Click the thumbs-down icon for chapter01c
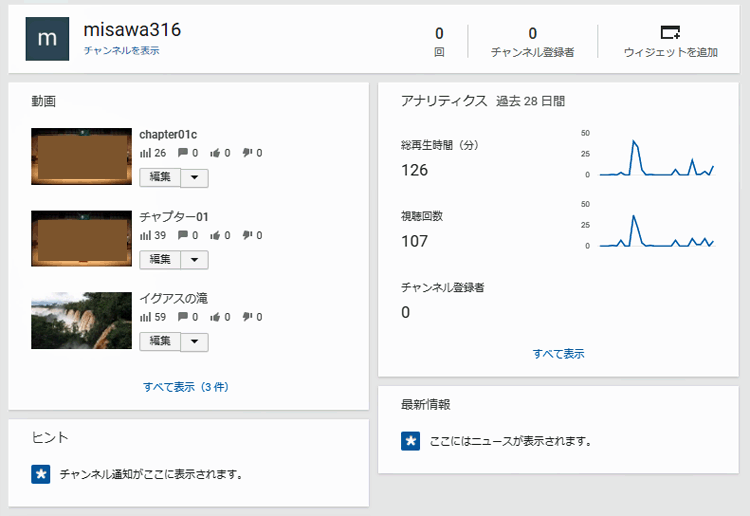 click(x=247, y=153)
